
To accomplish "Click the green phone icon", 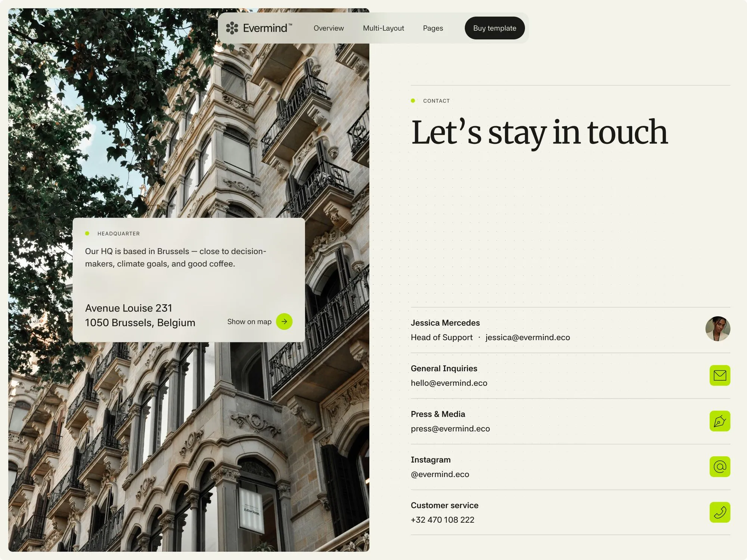I will tap(720, 512).
